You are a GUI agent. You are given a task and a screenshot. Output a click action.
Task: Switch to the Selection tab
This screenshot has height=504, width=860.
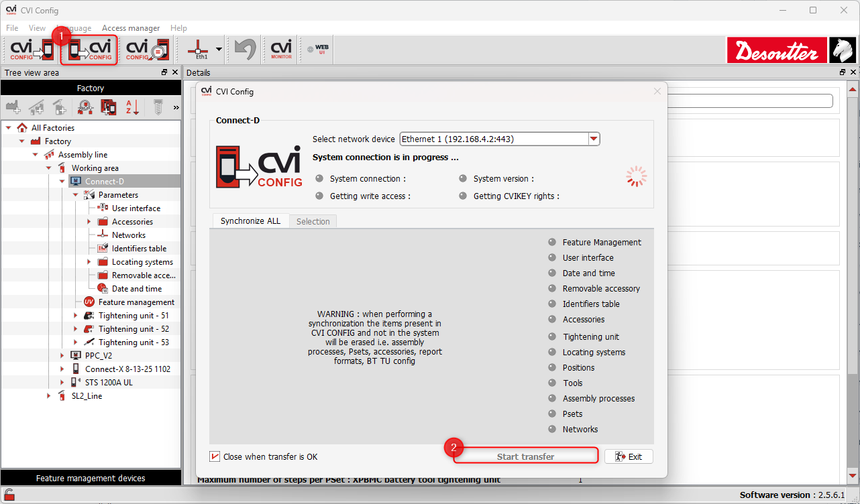pos(313,221)
